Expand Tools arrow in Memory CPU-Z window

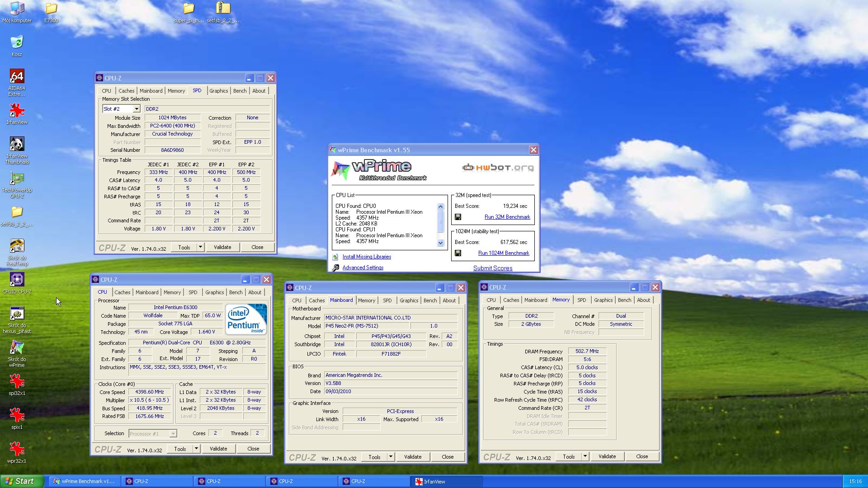(585, 456)
